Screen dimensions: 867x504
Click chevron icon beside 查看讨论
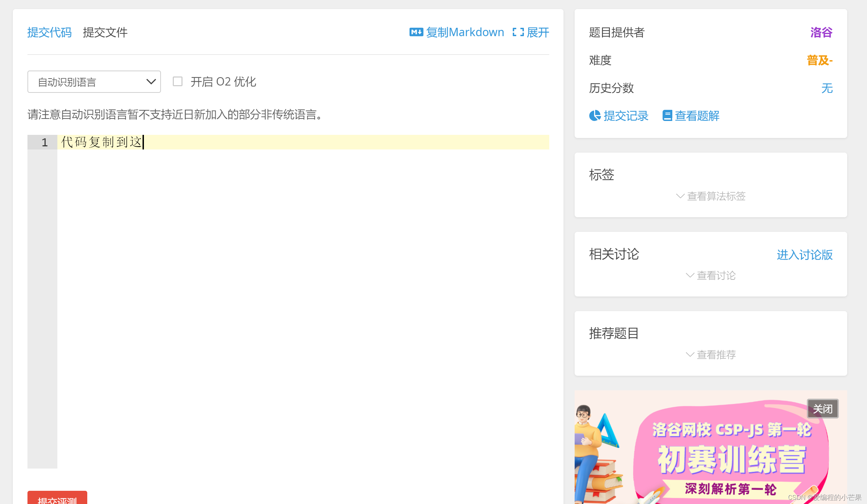(x=690, y=275)
